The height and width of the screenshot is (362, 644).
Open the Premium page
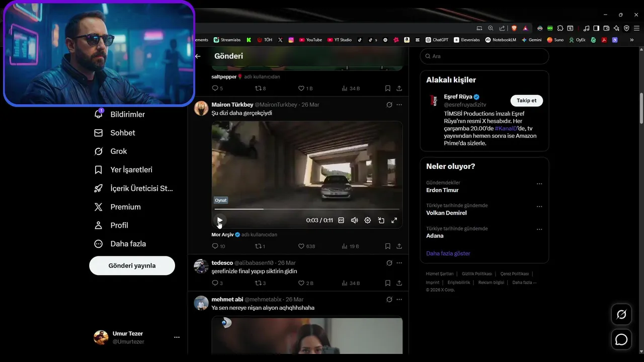(x=118, y=207)
